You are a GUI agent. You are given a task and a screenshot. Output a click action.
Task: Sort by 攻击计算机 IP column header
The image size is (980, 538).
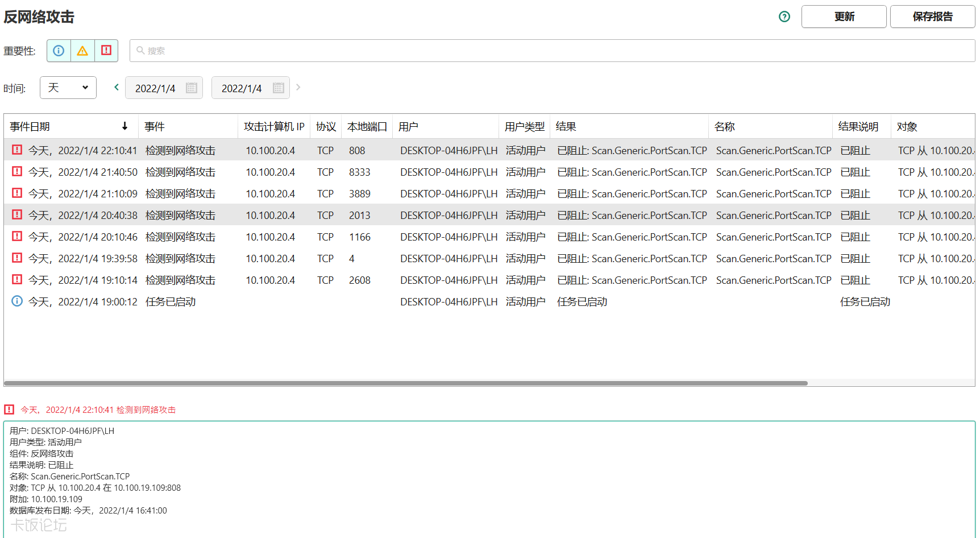(x=274, y=126)
